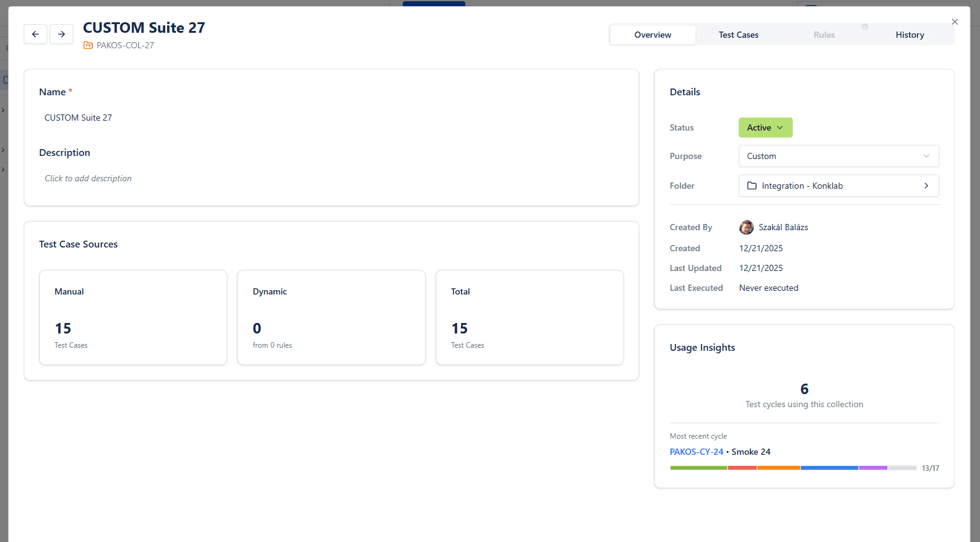Screen dimensions: 980x542
Task: Click Szakál Balázs avatar picture
Action: 746,227
